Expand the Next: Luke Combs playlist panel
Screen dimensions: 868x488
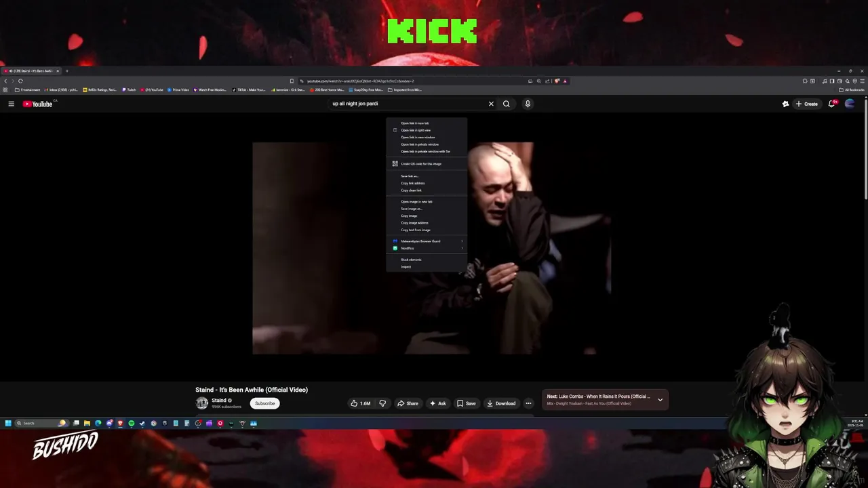coord(660,400)
